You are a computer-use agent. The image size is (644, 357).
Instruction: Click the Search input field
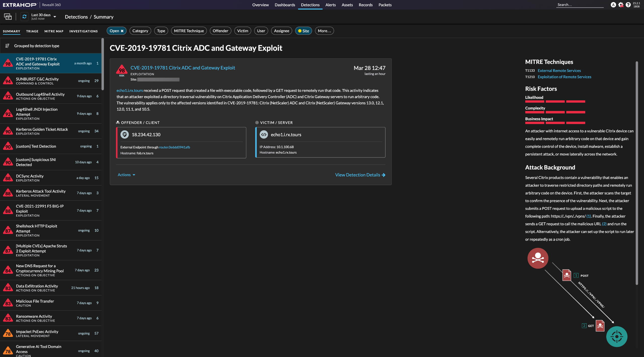click(579, 5)
